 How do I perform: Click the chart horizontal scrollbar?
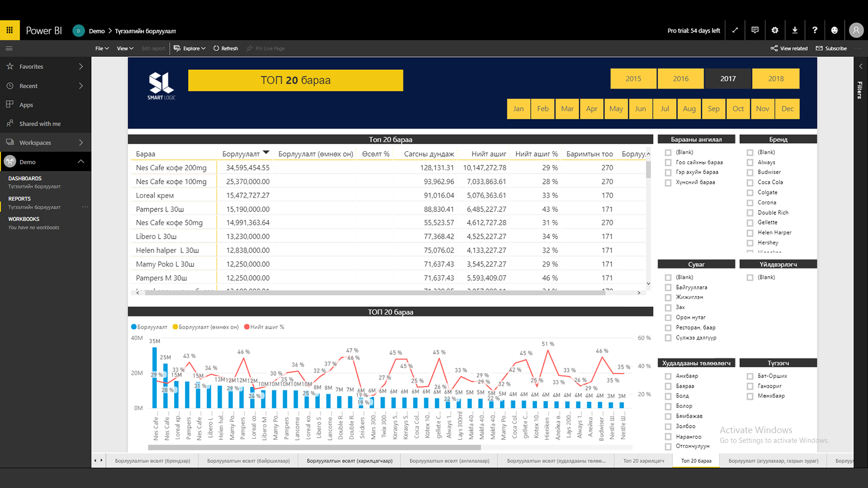(315, 448)
